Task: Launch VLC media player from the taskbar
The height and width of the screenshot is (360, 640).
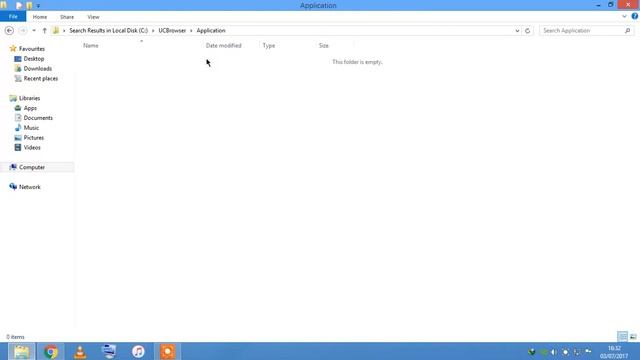Action: coord(80,351)
